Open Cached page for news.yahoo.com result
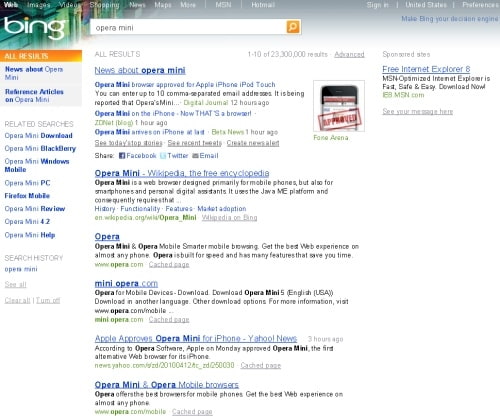 (x=261, y=366)
